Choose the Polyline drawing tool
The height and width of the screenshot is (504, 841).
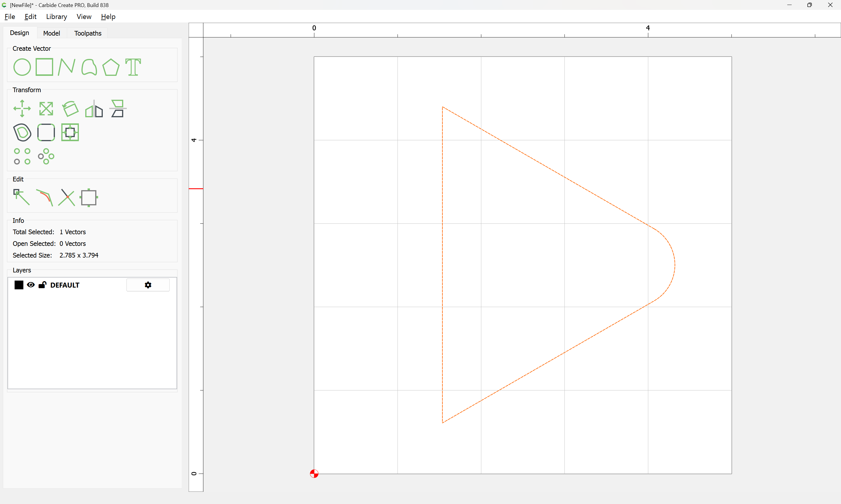tap(66, 67)
